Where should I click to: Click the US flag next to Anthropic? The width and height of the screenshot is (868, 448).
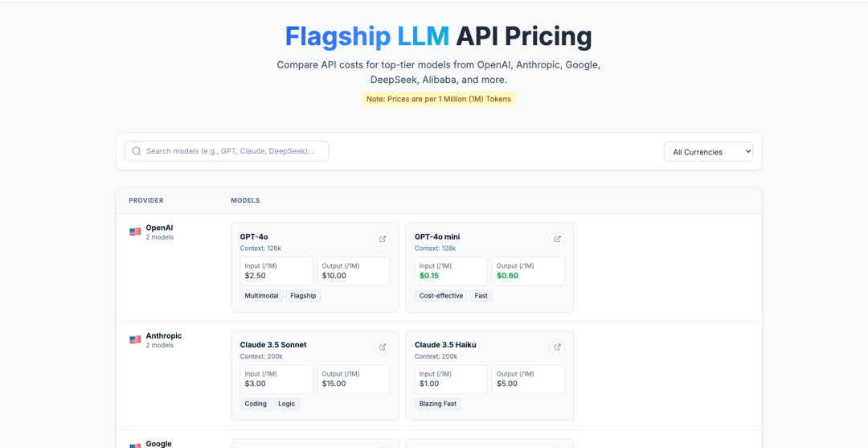(x=135, y=339)
